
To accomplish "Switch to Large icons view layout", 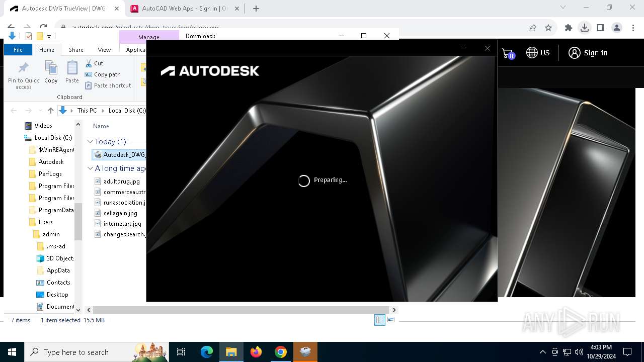I will [x=391, y=320].
